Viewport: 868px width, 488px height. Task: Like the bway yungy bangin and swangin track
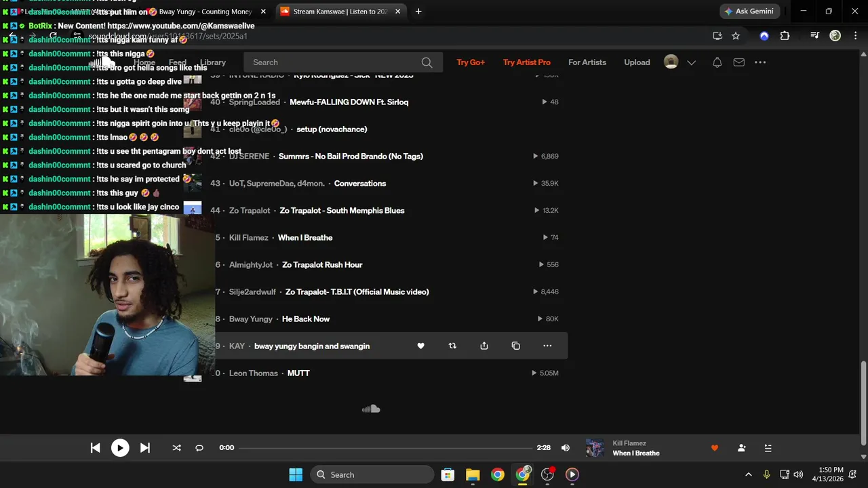coord(420,346)
